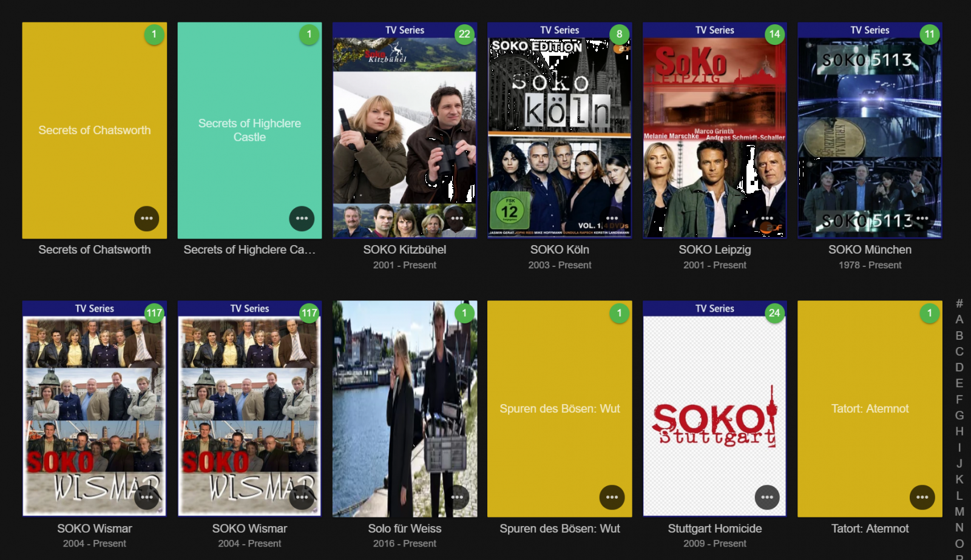
Task: Click '2001 - Present' under SOKO Kitzbühel
Action: [405, 265]
